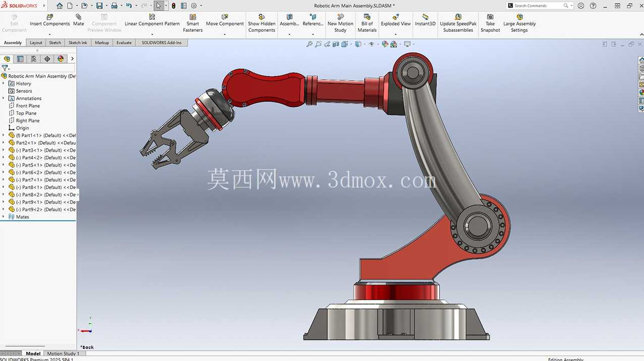Open Smart Fasteners tool
644x361 pixels.
click(x=193, y=23)
